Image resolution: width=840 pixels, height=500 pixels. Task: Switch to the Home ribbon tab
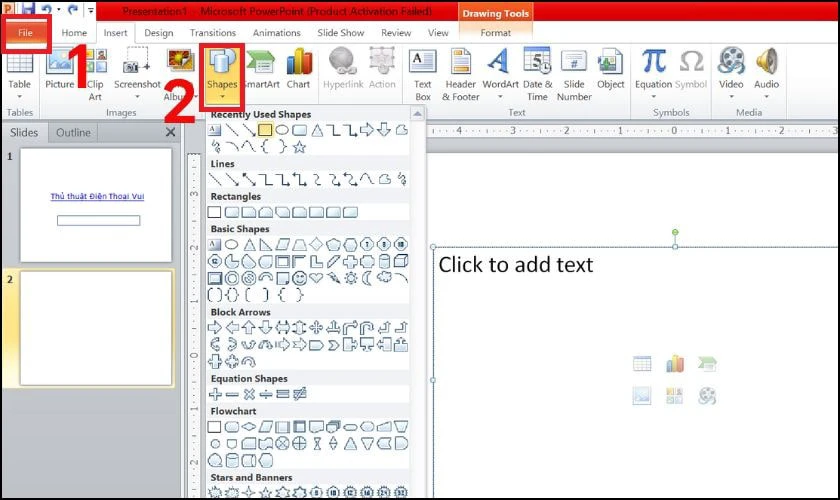(74, 33)
